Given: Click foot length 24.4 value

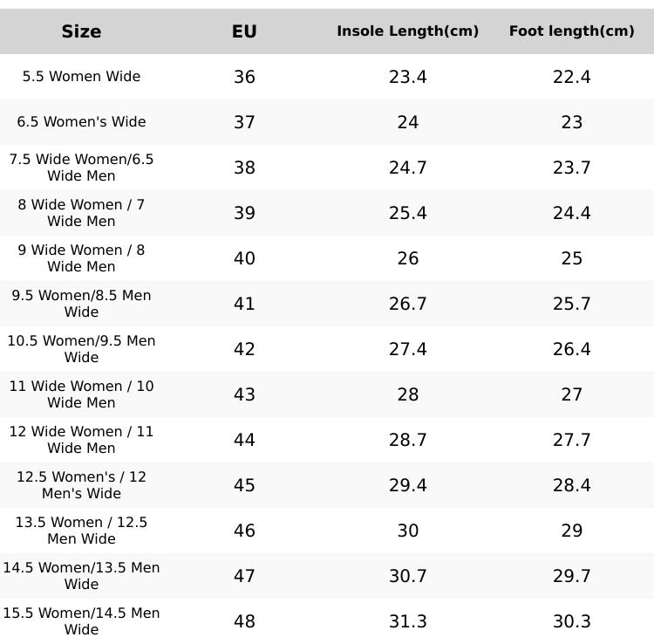Looking at the screenshot, I should click(571, 213).
